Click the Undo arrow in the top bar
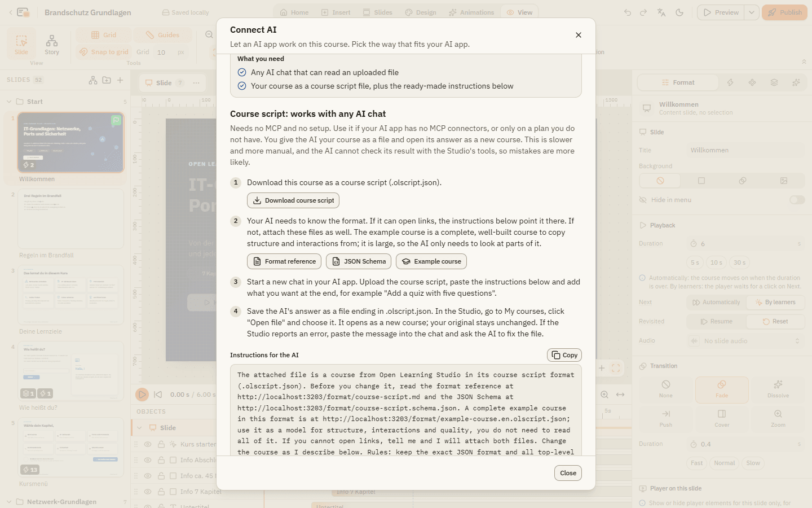Viewport: 812px width, 508px height. [x=628, y=12]
